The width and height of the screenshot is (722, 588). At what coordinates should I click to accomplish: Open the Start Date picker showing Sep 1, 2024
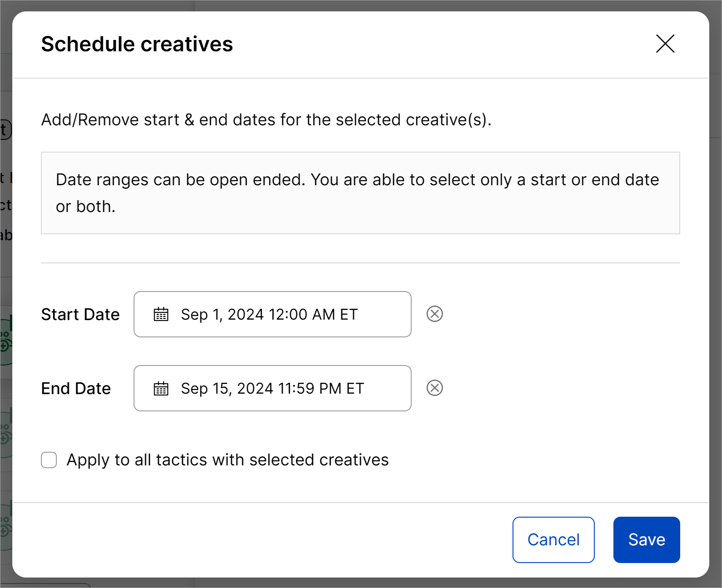[x=272, y=314]
